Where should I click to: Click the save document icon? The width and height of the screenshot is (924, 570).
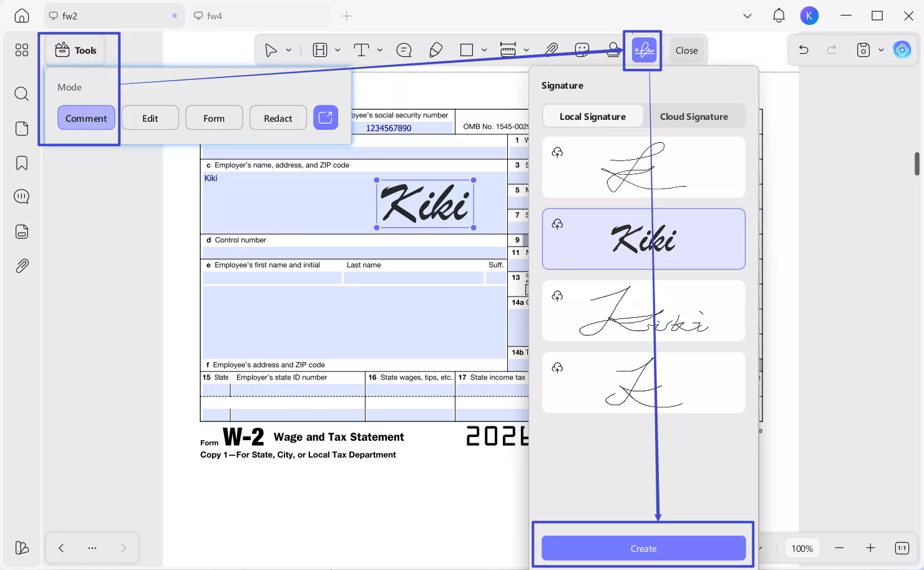[863, 50]
